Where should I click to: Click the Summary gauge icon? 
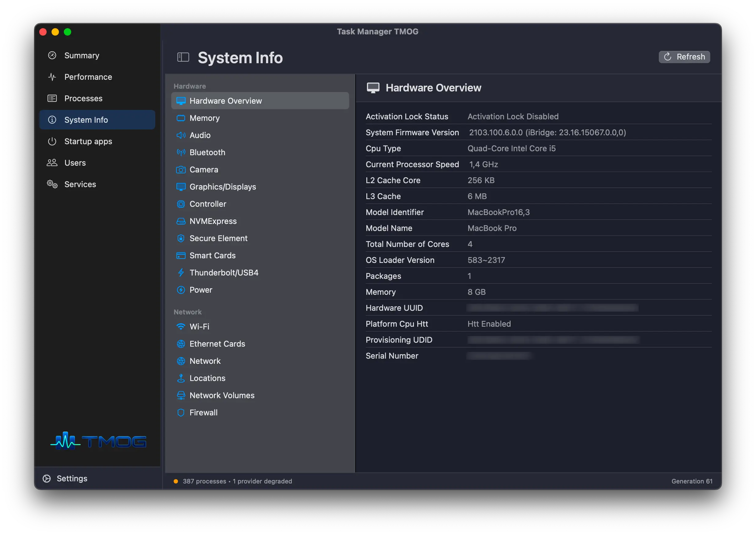(52, 55)
